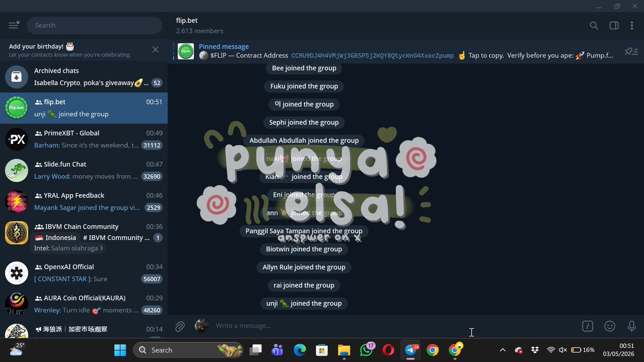Click the attach file paperclip icon
644x362 pixels.
coord(180,326)
